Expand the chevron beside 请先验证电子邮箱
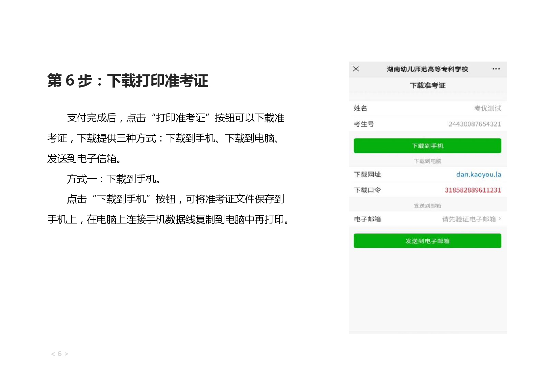Viewport: 554px width, 392px height. [500, 219]
